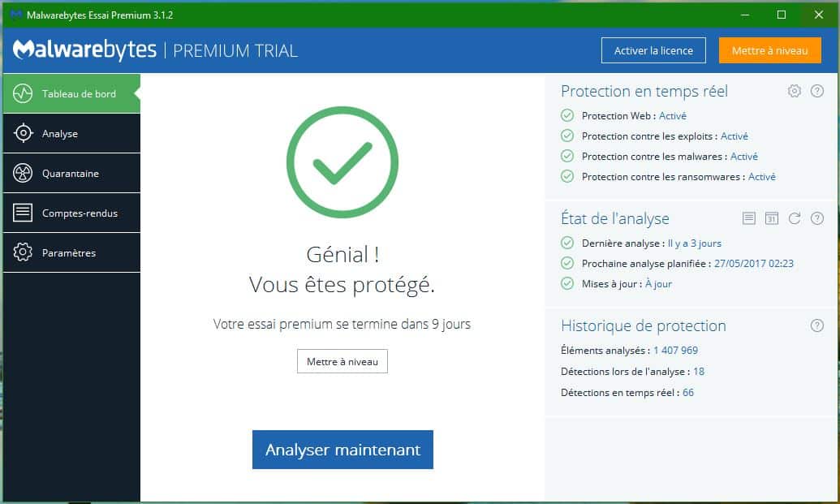
Task: Click the refresh updates icon
Action: [x=795, y=218]
